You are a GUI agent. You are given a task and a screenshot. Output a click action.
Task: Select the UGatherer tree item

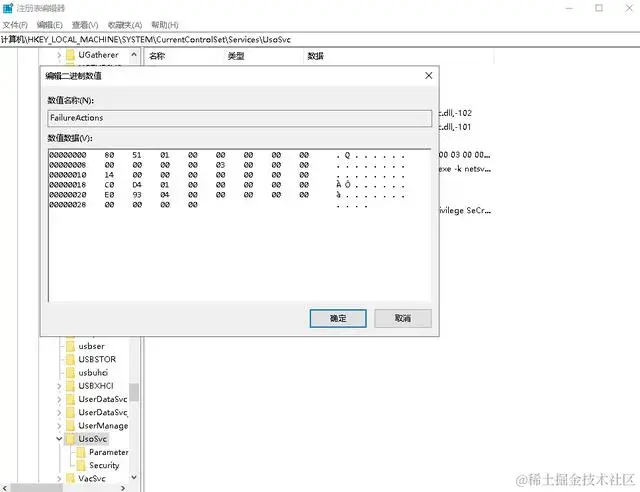click(98, 55)
